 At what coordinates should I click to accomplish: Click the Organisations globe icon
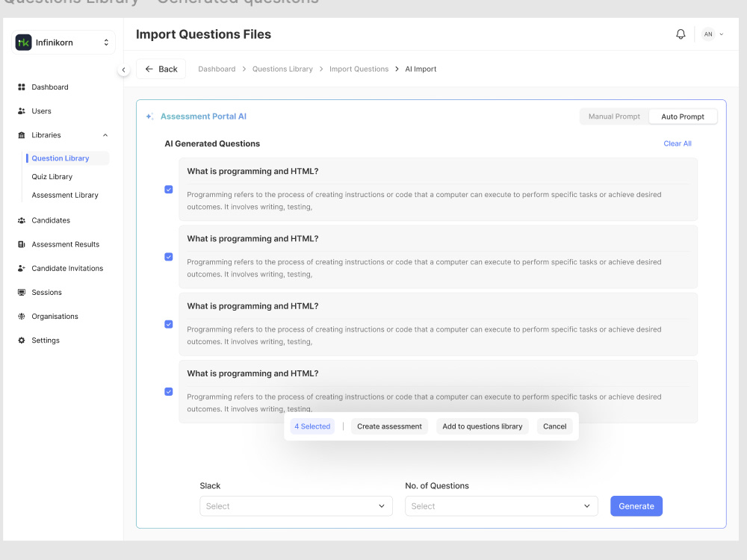22,316
